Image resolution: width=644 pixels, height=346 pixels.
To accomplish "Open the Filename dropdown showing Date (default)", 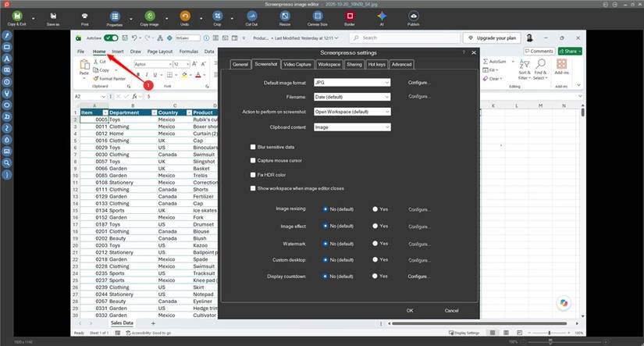I will pos(352,97).
